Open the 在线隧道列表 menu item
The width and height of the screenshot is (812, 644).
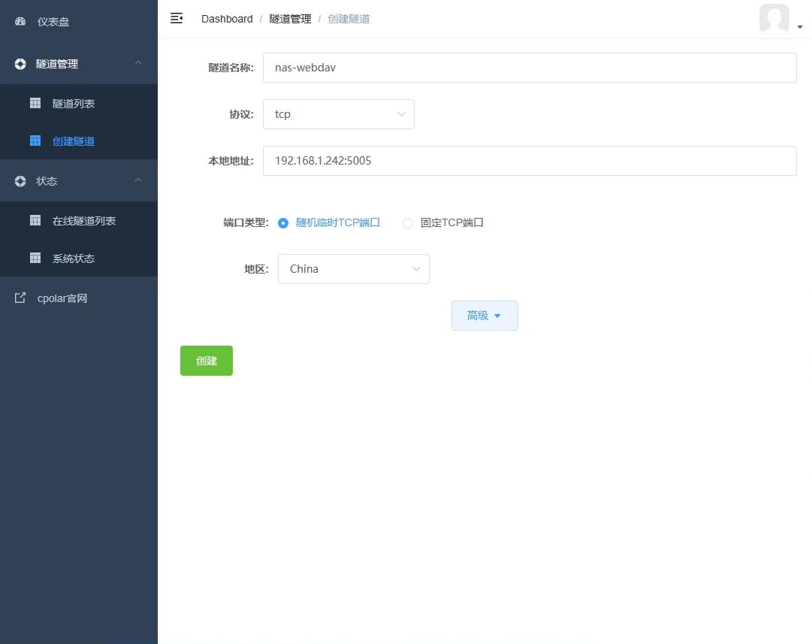coord(79,220)
